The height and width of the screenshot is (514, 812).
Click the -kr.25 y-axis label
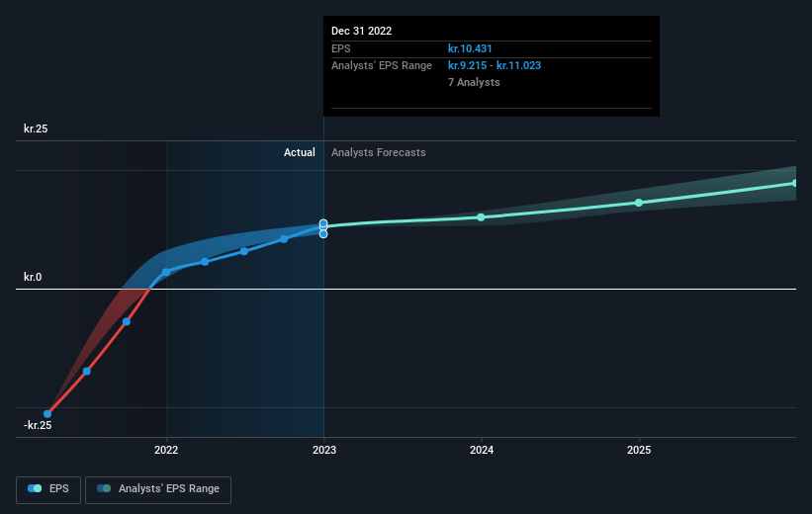tap(38, 425)
